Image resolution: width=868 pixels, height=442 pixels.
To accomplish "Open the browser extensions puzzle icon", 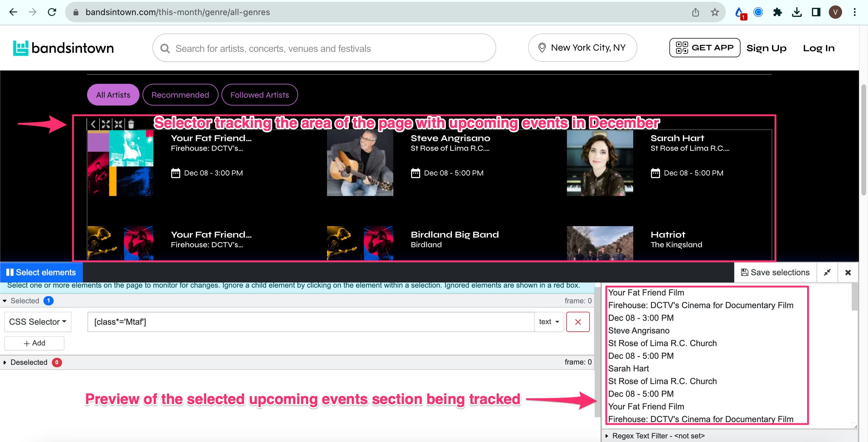I will coord(778,12).
